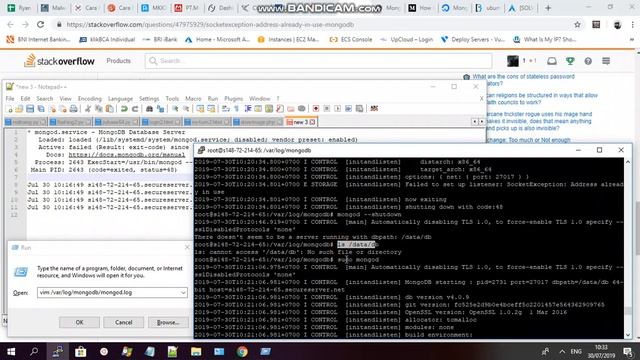The width and height of the screenshot is (640, 360).
Task: Toggle word wrap icon in Notepad++ toolbar
Action: click(x=225, y=109)
